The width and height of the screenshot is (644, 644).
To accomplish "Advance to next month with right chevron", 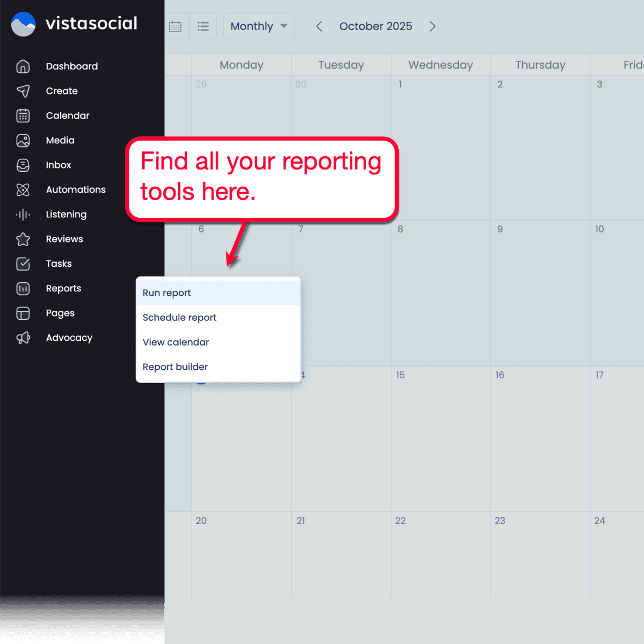I will [x=433, y=26].
